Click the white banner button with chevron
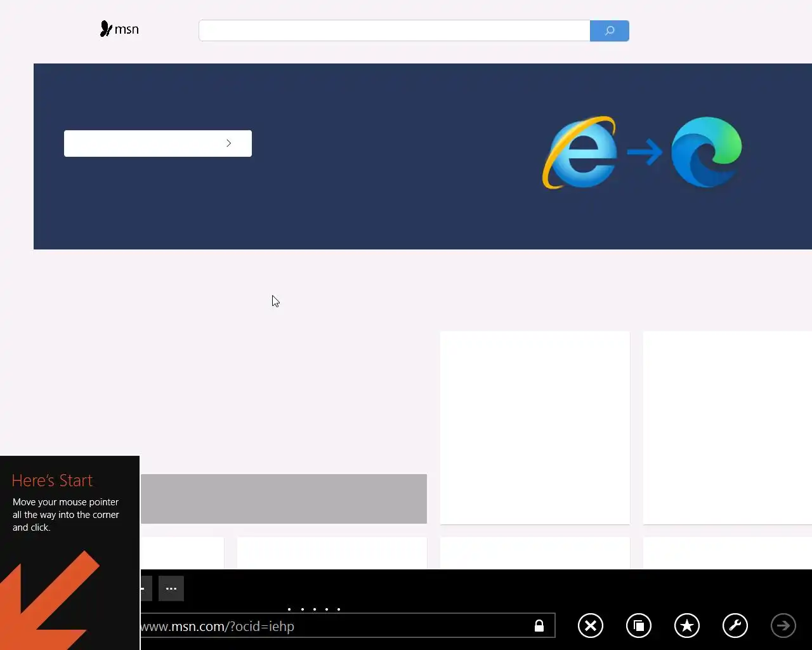The width and height of the screenshot is (812, 650). [x=158, y=143]
